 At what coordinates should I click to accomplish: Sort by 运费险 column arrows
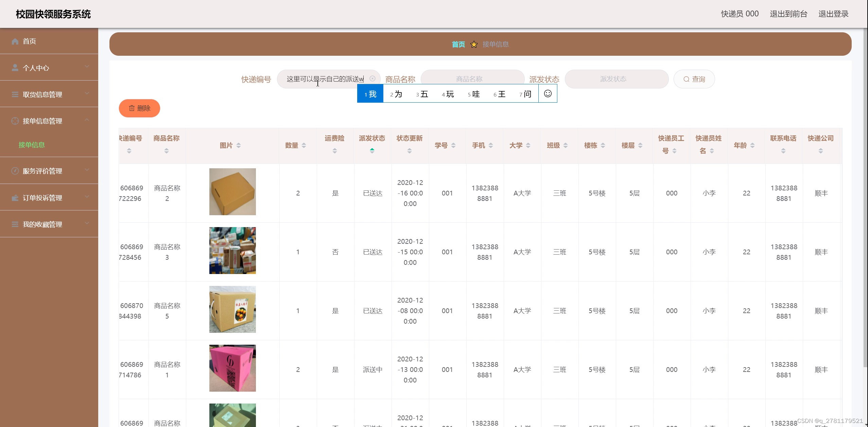tap(335, 151)
